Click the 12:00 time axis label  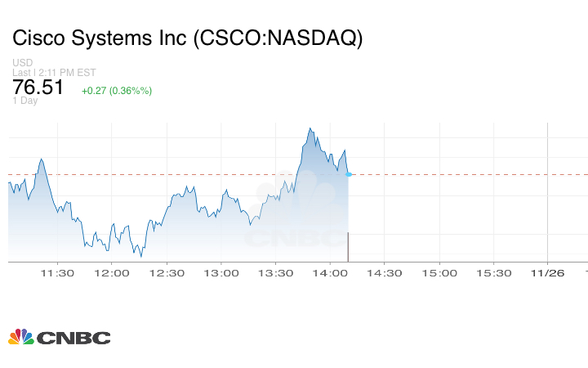click(x=112, y=273)
